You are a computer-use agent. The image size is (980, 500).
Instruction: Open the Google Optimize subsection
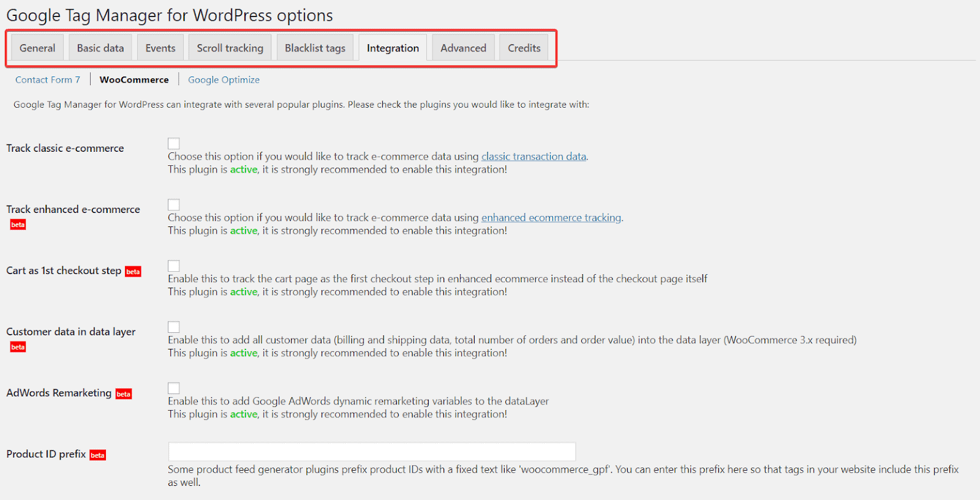[224, 80]
